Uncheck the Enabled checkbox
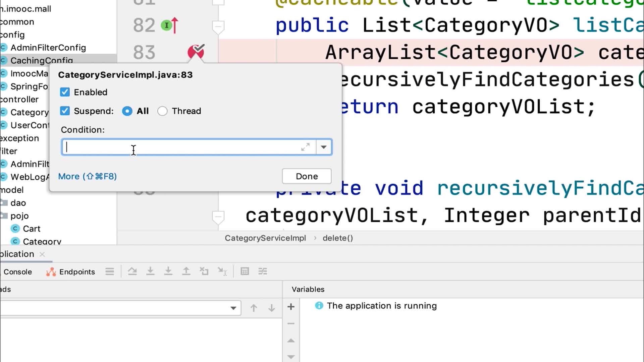Viewport: 644px width, 362px height. pyautogui.click(x=65, y=92)
